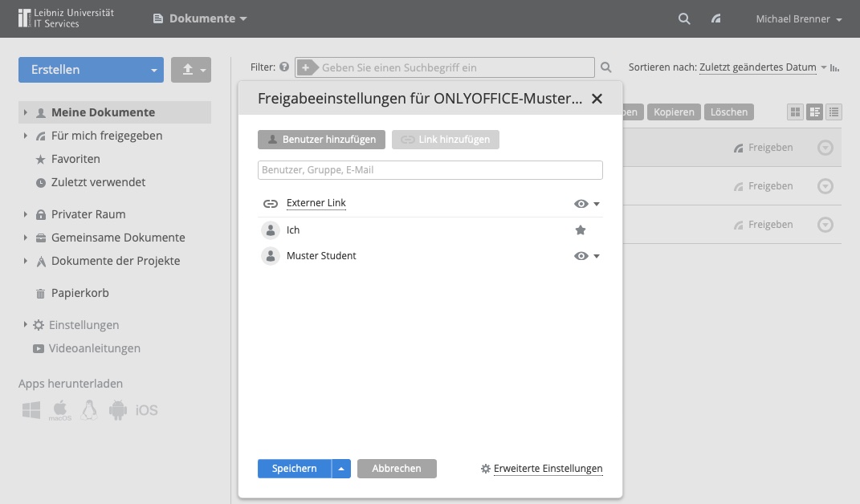Save sharing settings with Speichern
Image resolution: width=860 pixels, height=504 pixels.
click(295, 469)
